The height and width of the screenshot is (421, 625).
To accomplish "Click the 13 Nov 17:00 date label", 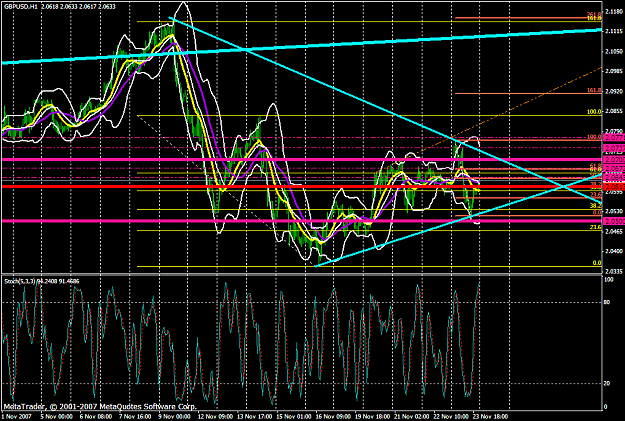I will (x=254, y=417).
